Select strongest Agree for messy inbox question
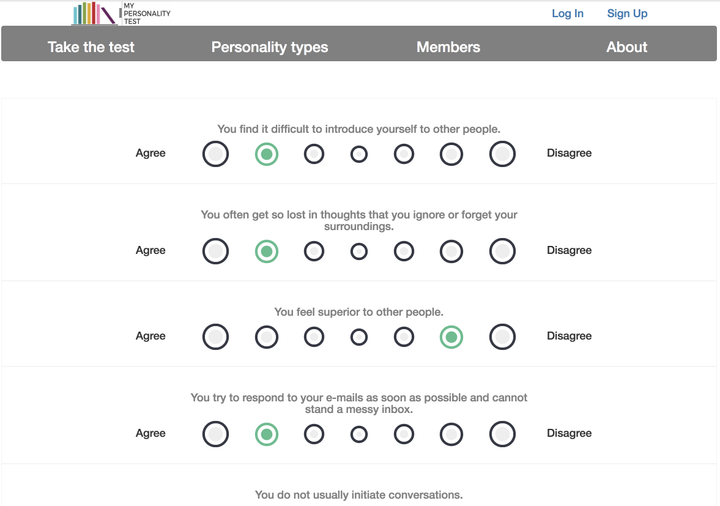Viewport: 720px width, 506px height. click(x=215, y=434)
